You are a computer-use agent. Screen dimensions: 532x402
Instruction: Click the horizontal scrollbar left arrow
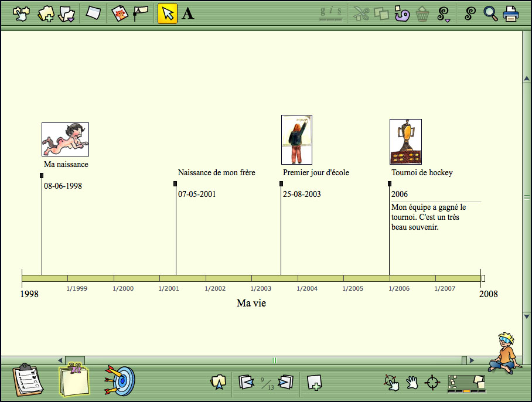pyautogui.click(x=60, y=360)
